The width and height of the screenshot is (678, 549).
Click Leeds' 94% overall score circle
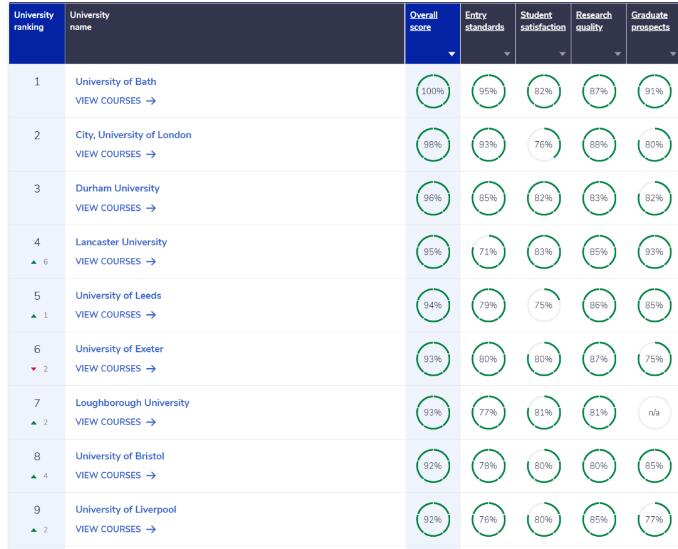click(433, 305)
